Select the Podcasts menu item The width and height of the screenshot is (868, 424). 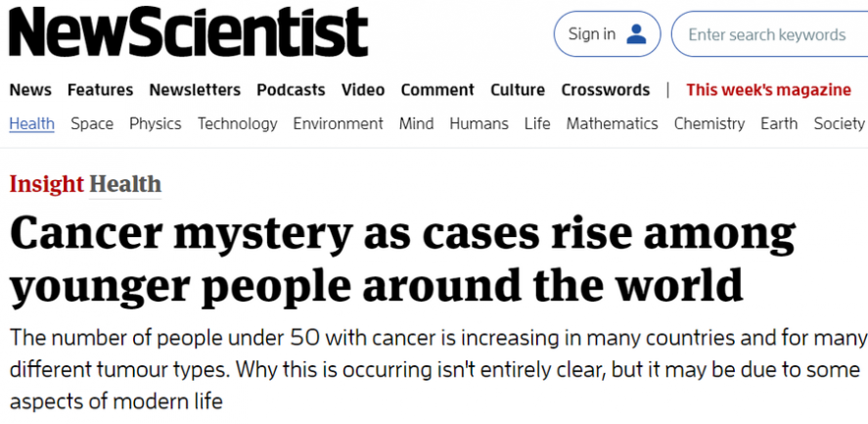point(291,90)
